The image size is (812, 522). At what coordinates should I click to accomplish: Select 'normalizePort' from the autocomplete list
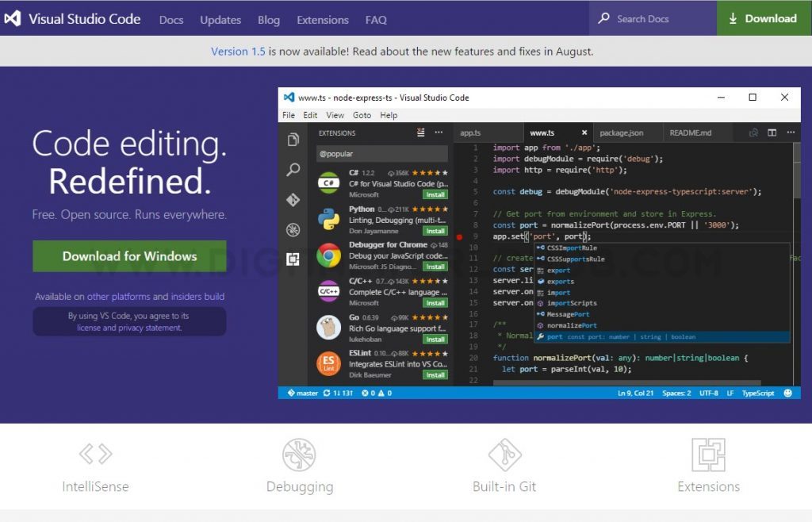571,325
